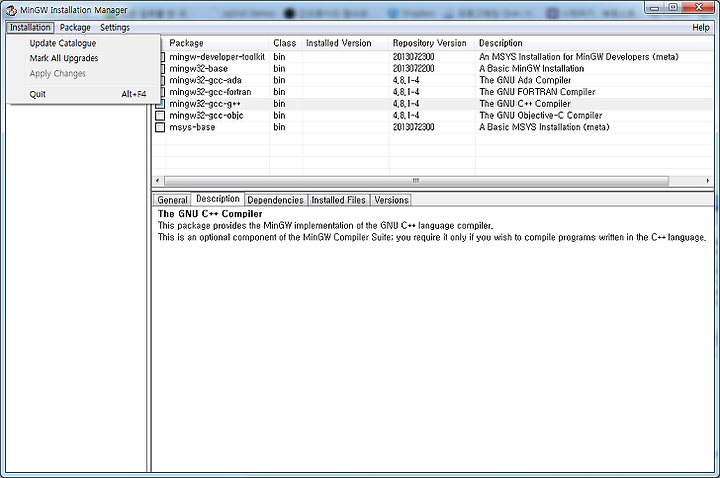This screenshot has width=720, height=478.
Task: Click 'The GNU Objective-C Compiler' description
Action: 540,116
